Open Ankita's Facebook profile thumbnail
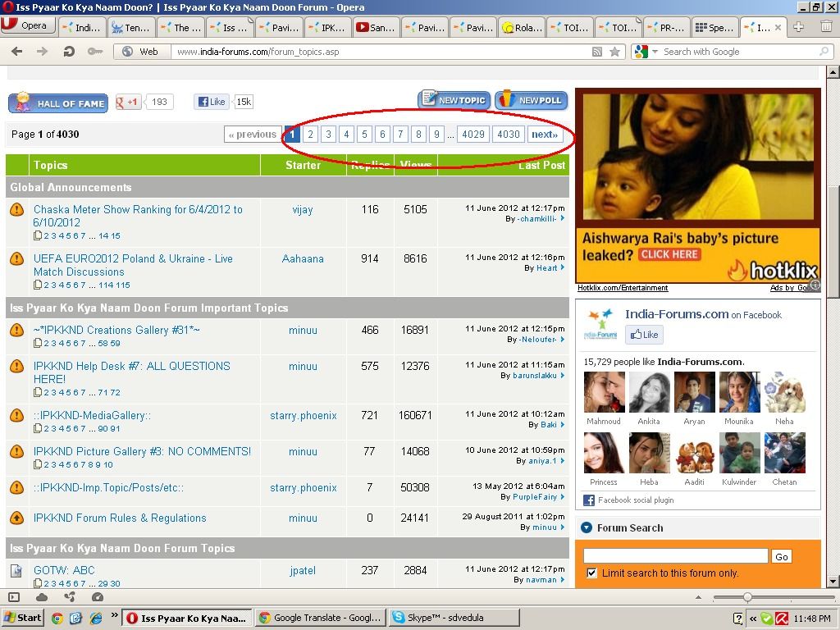Image resolution: width=840 pixels, height=630 pixels. pyautogui.click(x=650, y=392)
